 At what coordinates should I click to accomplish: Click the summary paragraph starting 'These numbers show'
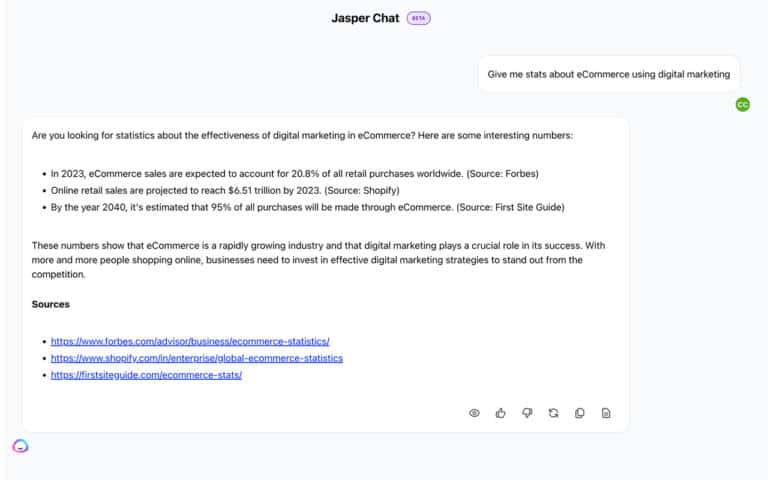pyautogui.click(x=318, y=259)
